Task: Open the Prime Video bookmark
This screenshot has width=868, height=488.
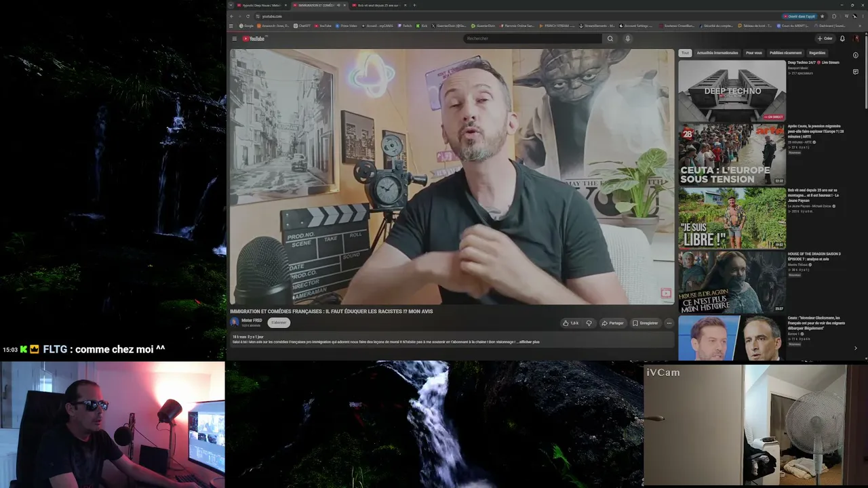Action: pyautogui.click(x=346, y=26)
